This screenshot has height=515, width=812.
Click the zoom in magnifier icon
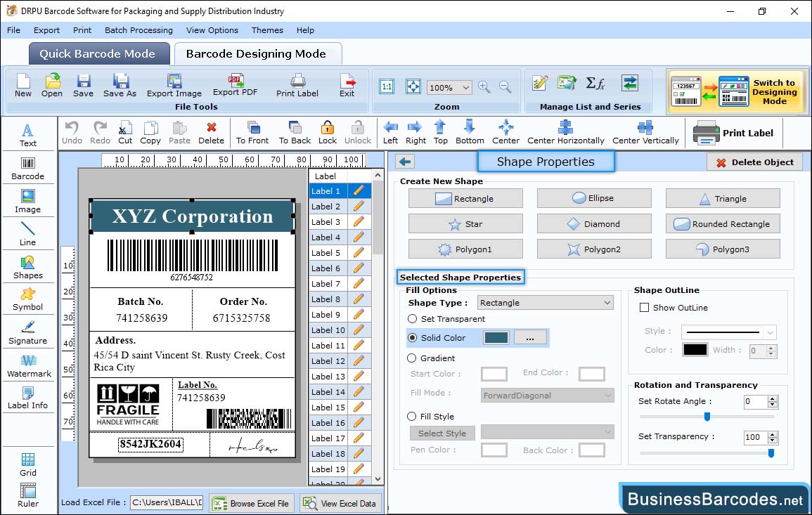484,86
